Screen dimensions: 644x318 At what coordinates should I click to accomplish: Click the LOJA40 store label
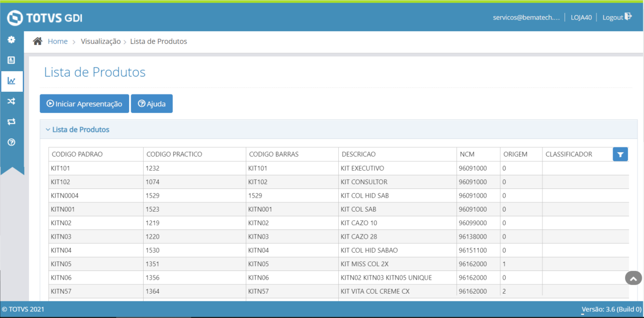[581, 18]
